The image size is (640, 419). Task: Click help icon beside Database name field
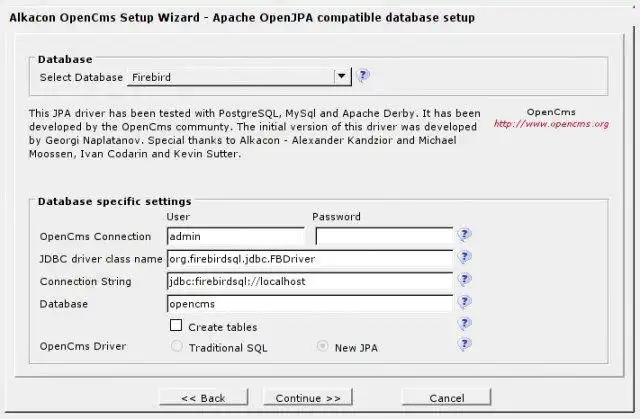coord(464,302)
